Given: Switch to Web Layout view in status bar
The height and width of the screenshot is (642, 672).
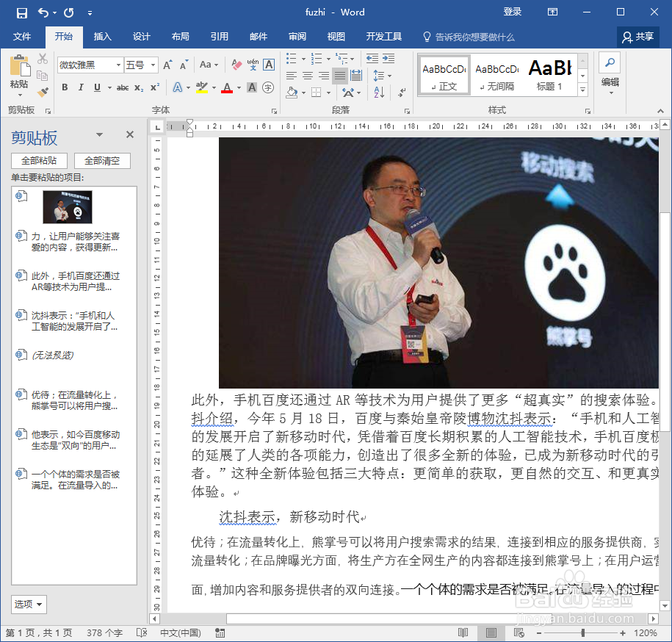Looking at the screenshot, I should [x=519, y=633].
